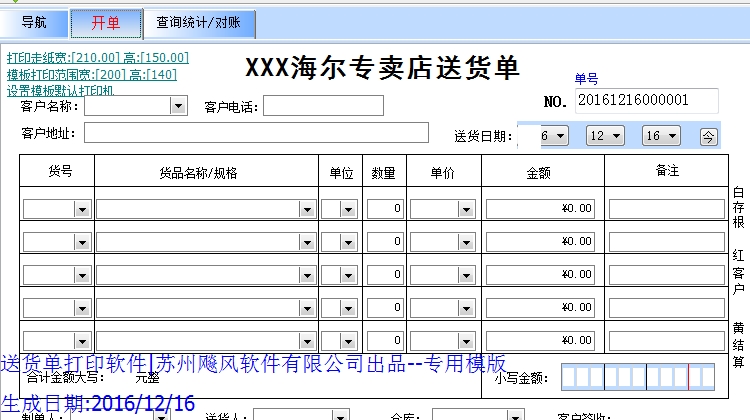Expand 单位 dropdown in fourth row
The image size is (750, 420).
click(348, 308)
